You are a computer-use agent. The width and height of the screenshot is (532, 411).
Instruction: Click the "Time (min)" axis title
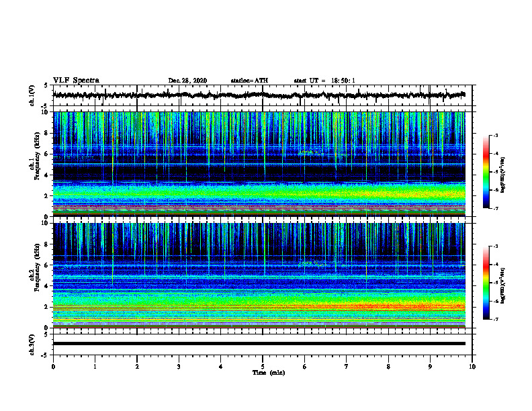(x=269, y=373)
